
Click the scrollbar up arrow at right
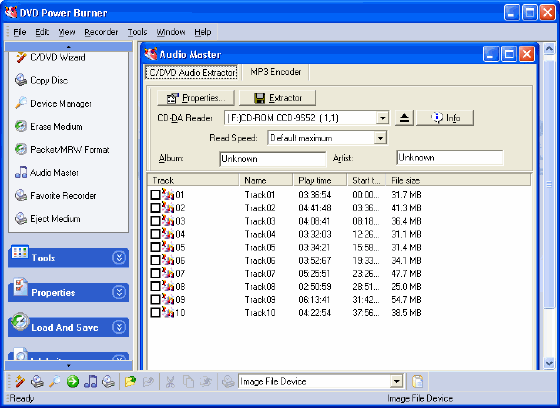(x=549, y=49)
